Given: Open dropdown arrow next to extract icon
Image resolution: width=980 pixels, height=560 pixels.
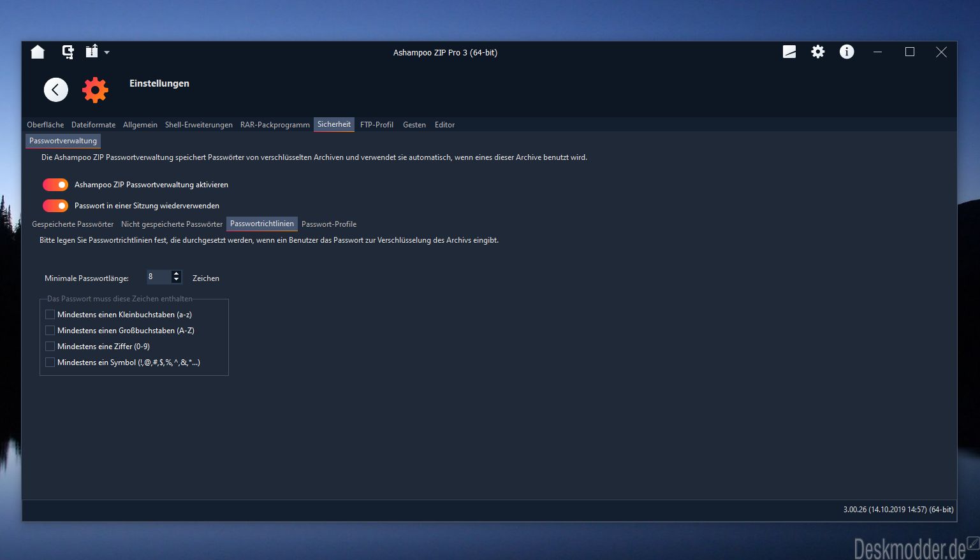Looking at the screenshot, I should tap(106, 53).
